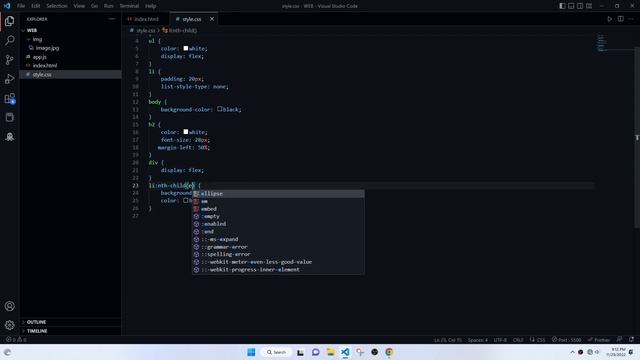640x360 pixels.
Task: Click the feedback icon in status bar
Action: click(620, 340)
